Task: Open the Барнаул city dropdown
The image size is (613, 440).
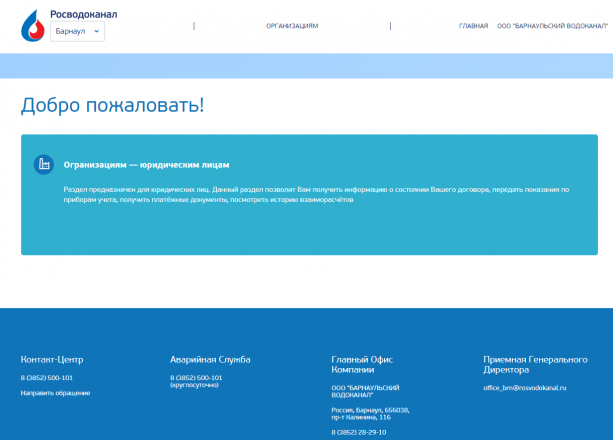Action: click(77, 31)
